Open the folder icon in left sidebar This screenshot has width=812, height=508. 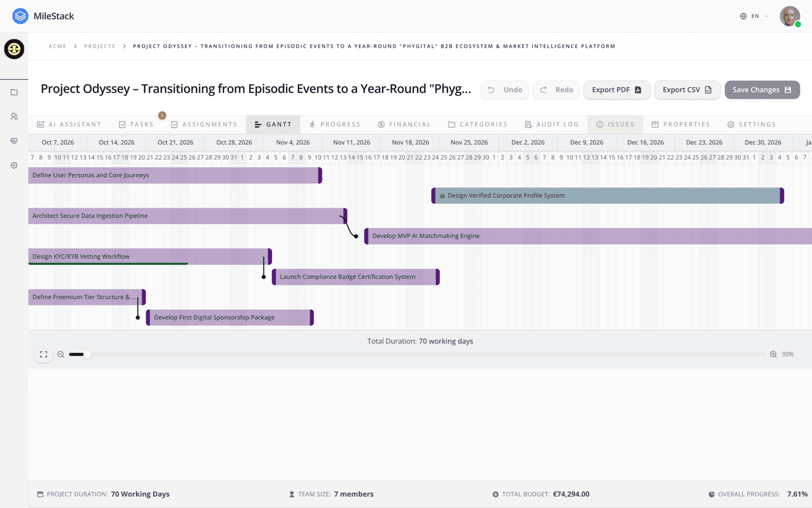(x=14, y=92)
